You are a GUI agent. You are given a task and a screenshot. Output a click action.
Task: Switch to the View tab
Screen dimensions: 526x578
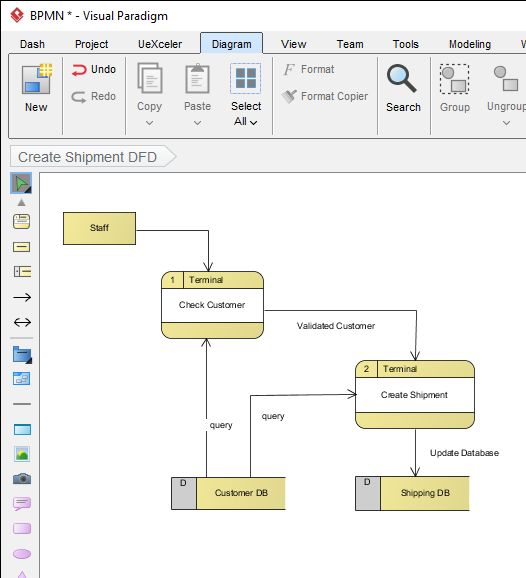pyautogui.click(x=293, y=44)
